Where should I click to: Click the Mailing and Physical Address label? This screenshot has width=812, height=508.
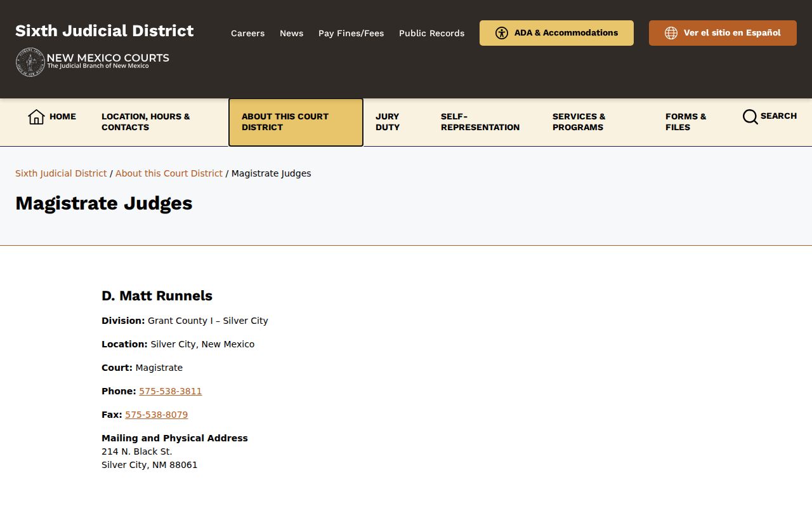tap(174, 438)
